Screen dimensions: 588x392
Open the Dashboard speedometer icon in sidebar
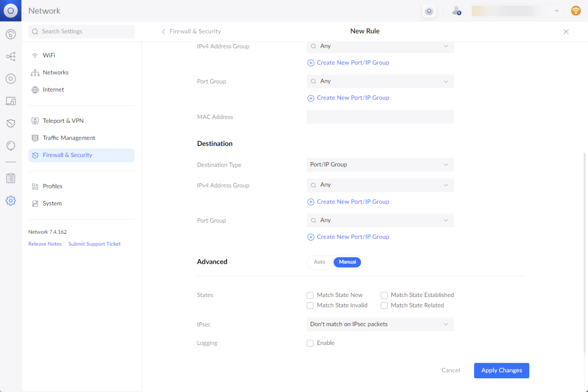tap(11, 34)
